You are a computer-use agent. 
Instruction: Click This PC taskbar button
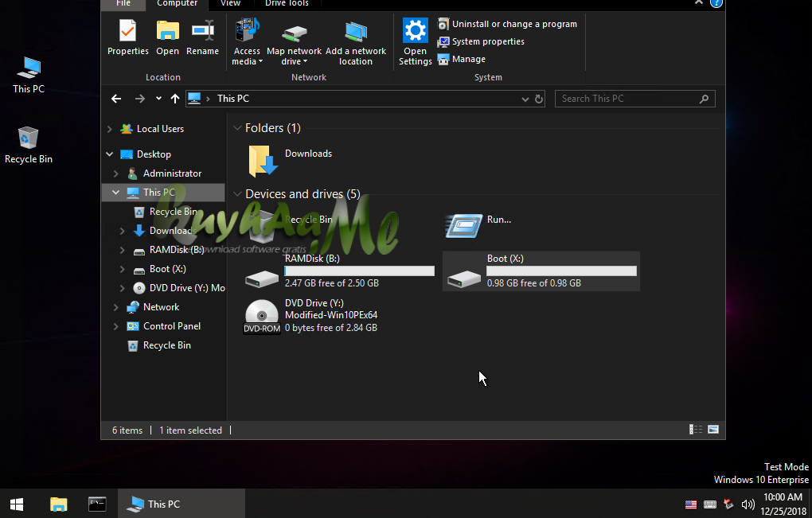click(x=182, y=504)
